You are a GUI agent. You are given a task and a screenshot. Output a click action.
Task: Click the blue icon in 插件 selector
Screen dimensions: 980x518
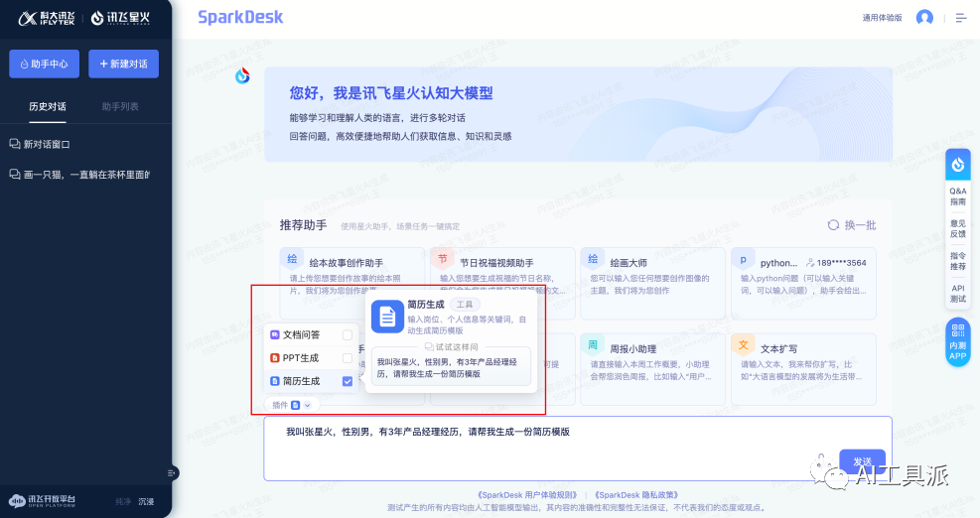(296, 405)
